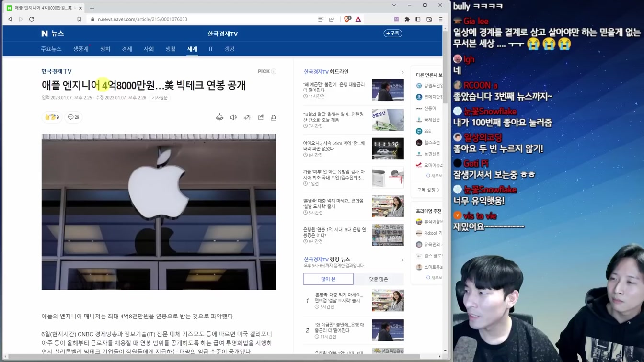Image resolution: width=644 pixels, height=362 pixels.
Task: Open the 랭킹 menu tab
Action: [x=230, y=49]
